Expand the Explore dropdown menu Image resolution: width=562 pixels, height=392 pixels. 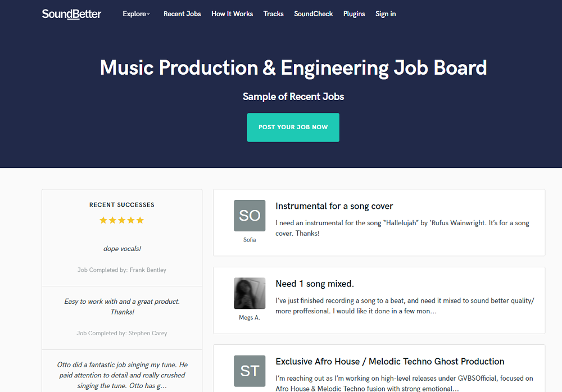(136, 14)
